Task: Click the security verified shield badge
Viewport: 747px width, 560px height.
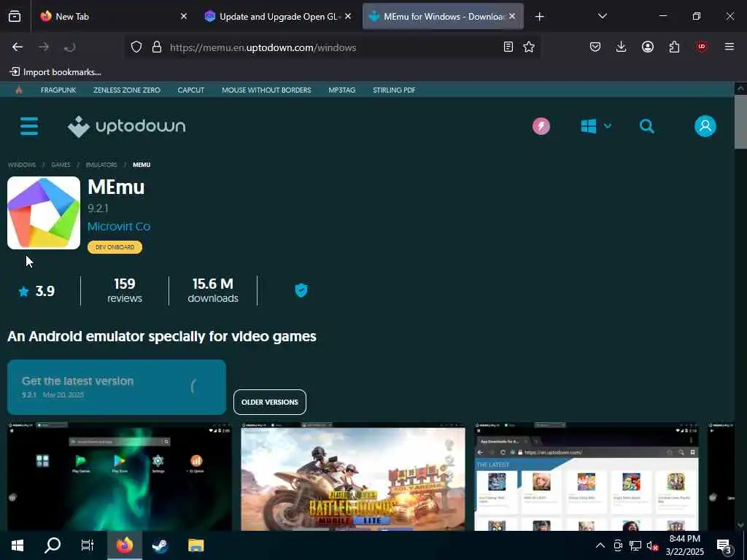Action: click(301, 290)
